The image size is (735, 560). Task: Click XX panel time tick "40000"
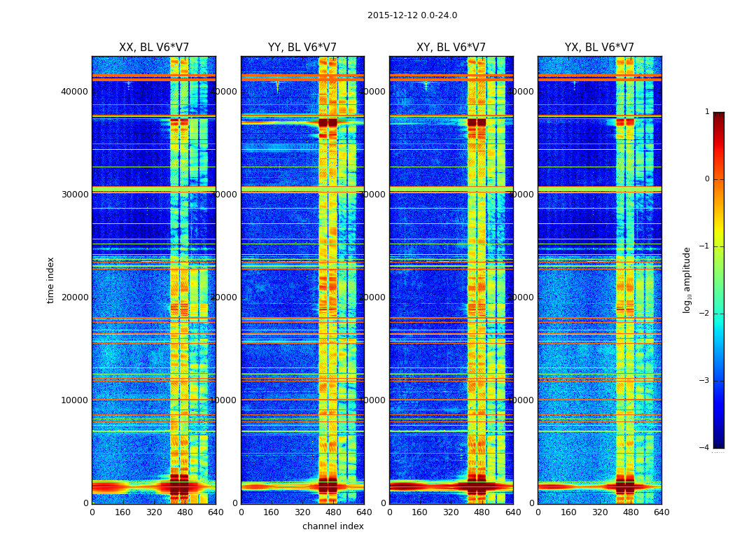tap(74, 92)
